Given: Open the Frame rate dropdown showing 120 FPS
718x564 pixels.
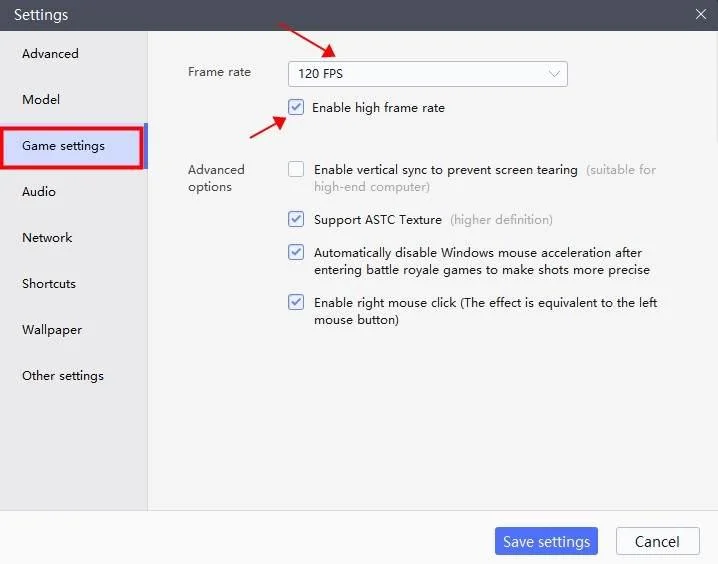Looking at the screenshot, I should 428,74.
